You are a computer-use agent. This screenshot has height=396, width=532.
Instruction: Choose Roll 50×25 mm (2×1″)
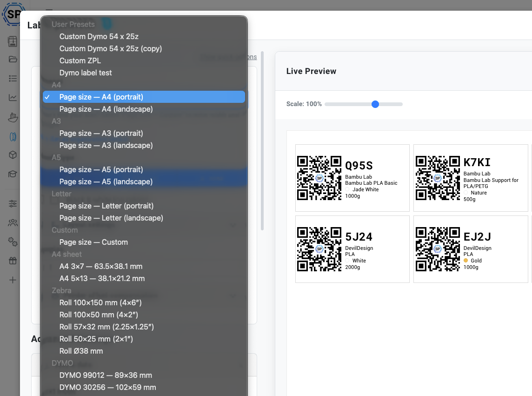144,339
